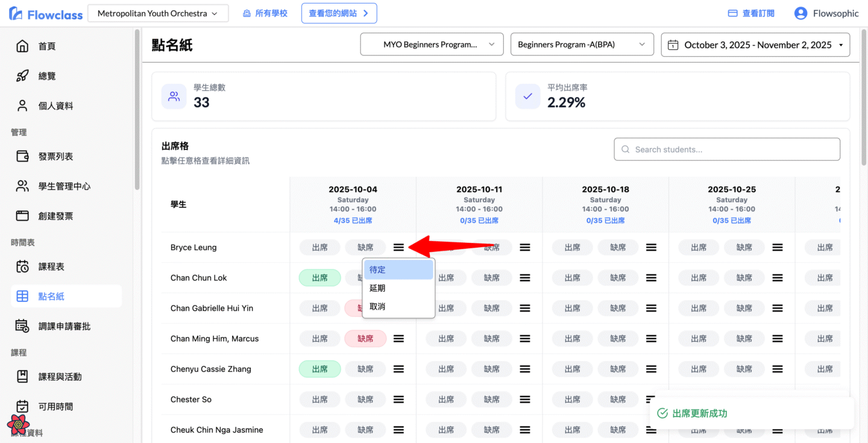Select 待定 from the status menu
This screenshot has height=443, width=868.
click(x=398, y=270)
